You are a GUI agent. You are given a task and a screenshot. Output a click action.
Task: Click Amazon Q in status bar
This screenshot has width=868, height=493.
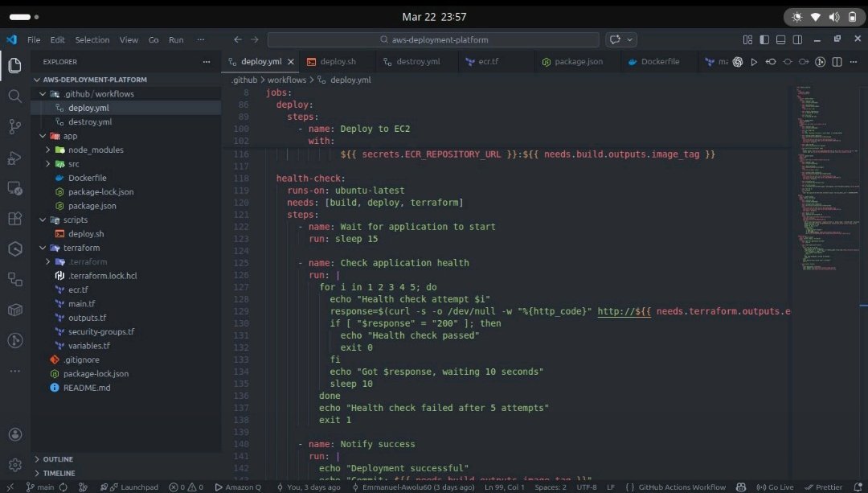click(238, 487)
